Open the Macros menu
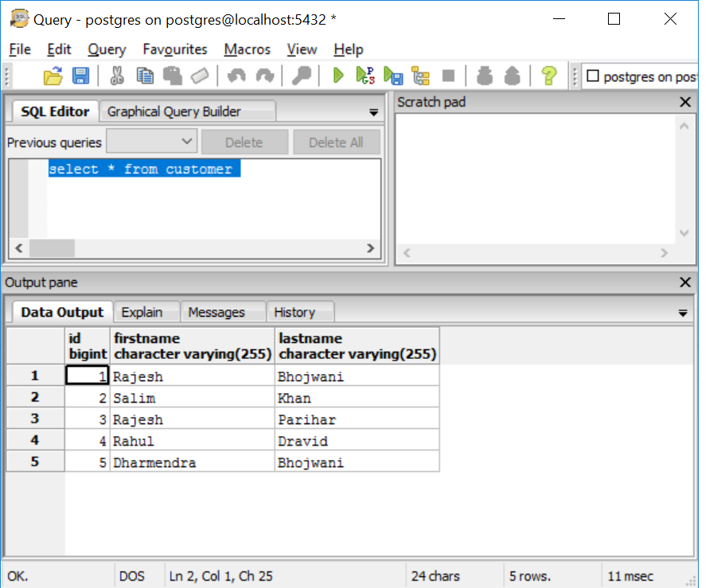725x588 pixels. click(247, 49)
